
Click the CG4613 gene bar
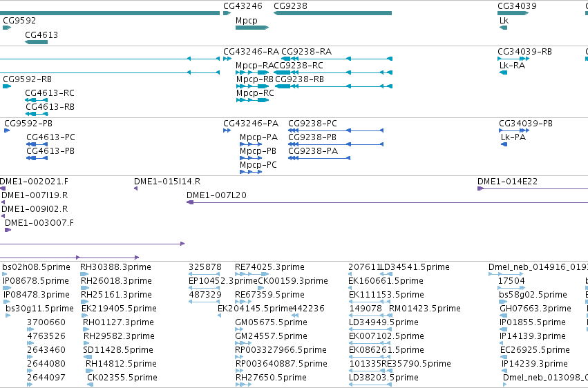36,42
